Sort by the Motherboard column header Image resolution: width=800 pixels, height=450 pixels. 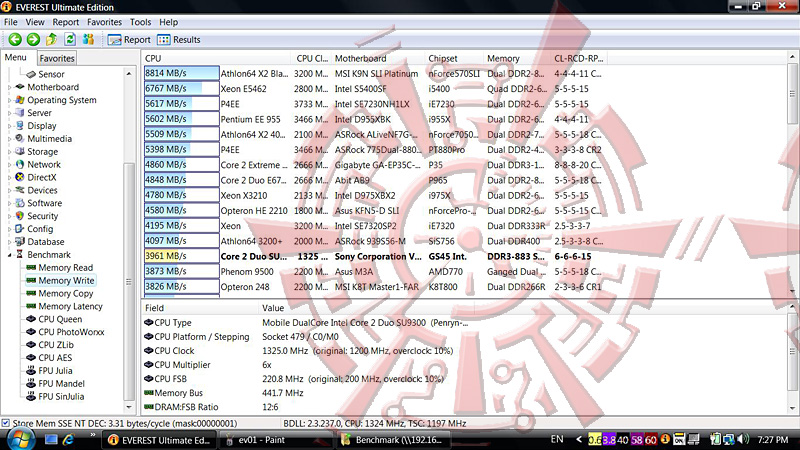(x=377, y=58)
